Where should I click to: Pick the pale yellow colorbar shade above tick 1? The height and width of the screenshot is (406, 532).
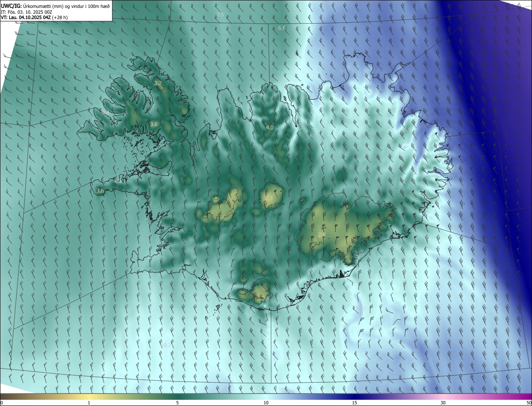coord(89,396)
